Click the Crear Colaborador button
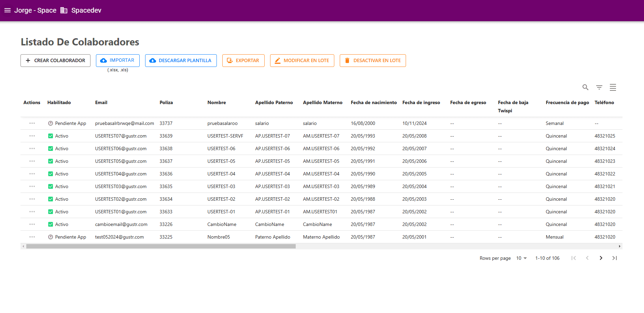 point(55,60)
